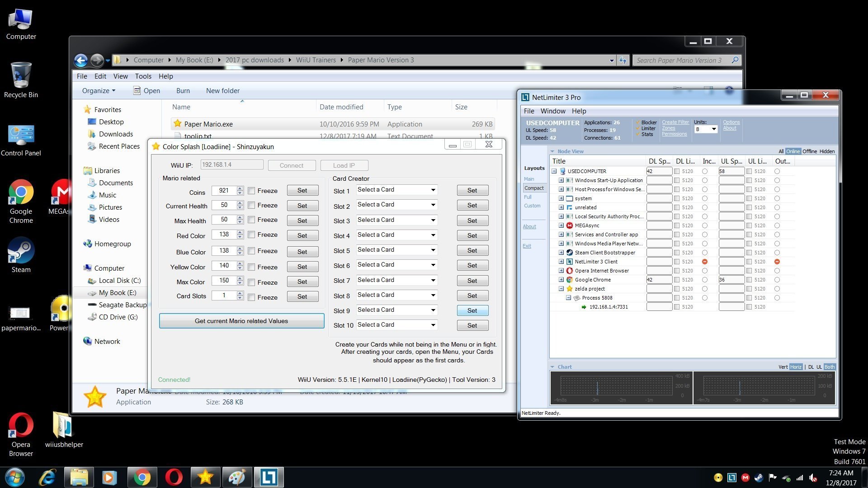The image size is (868, 488).
Task: Expand the Google Chrome node
Action: pyautogui.click(x=561, y=280)
